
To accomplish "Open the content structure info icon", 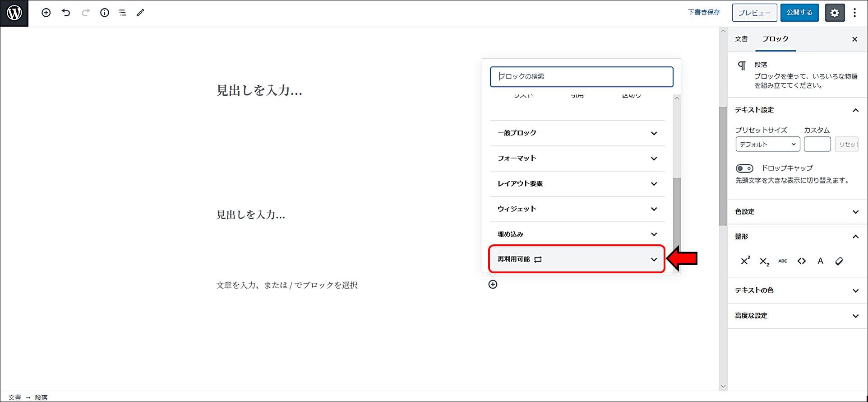I will point(105,13).
